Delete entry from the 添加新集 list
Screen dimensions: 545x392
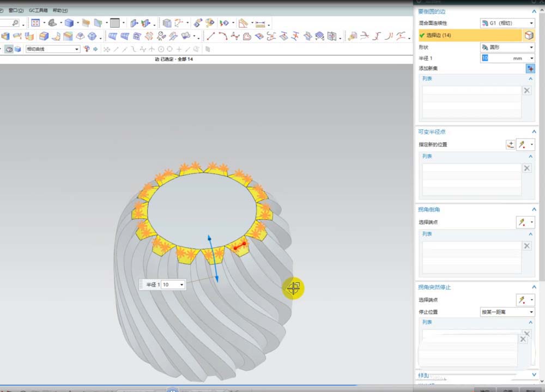pyautogui.click(x=527, y=91)
